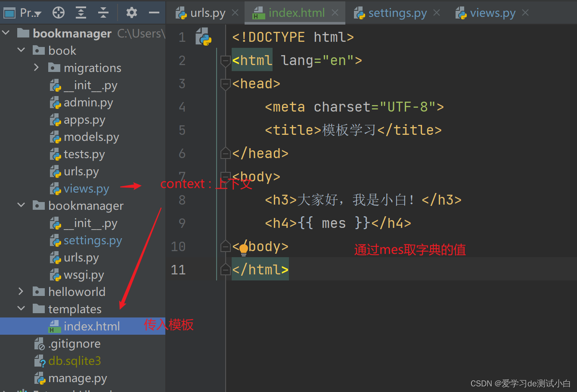Open tests.py in project tree
The height and width of the screenshot is (392, 577).
coord(84,154)
